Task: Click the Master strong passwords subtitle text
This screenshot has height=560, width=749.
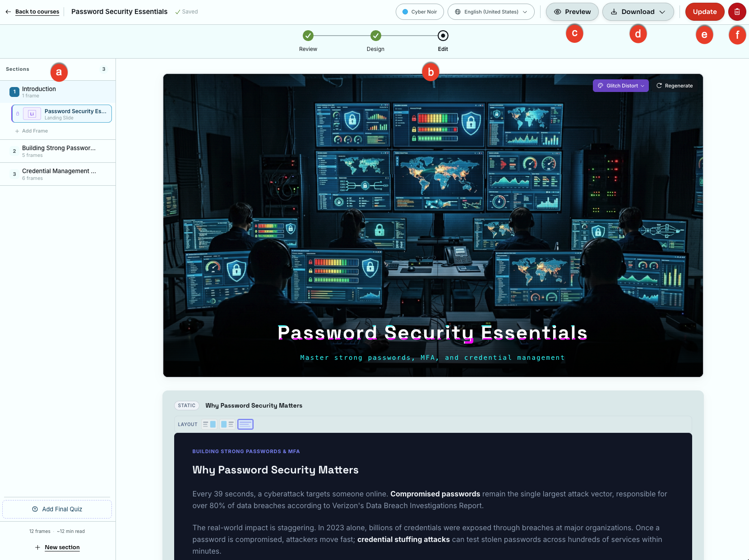Action: tap(433, 358)
